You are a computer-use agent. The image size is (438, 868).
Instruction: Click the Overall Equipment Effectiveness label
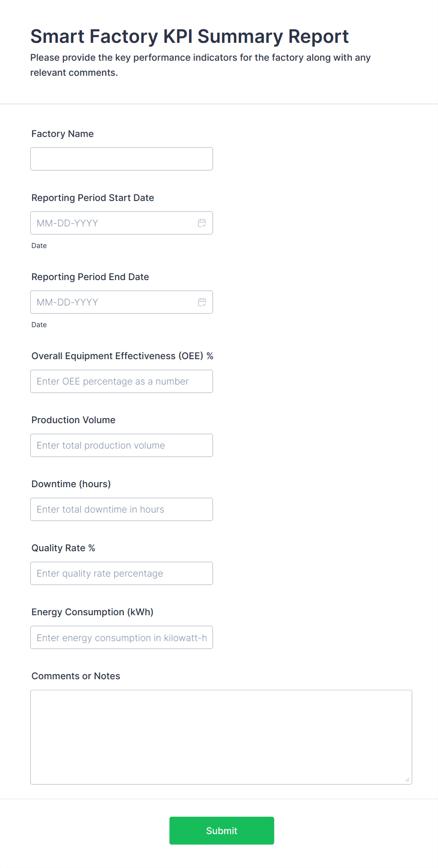pos(122,355)
